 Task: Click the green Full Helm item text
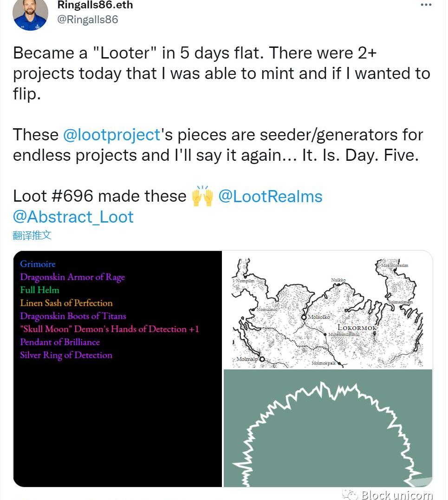pos(40,290)
